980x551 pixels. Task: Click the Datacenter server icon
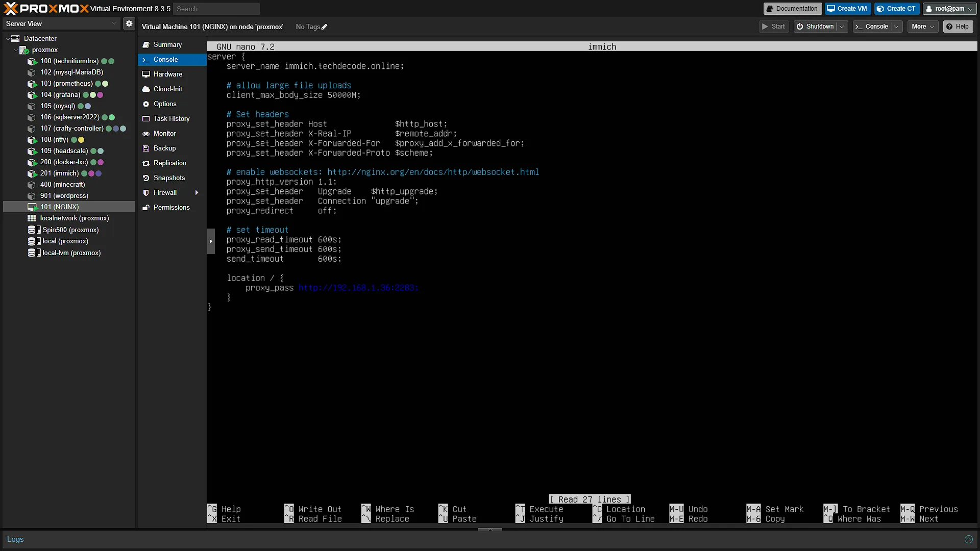(15, 39)
